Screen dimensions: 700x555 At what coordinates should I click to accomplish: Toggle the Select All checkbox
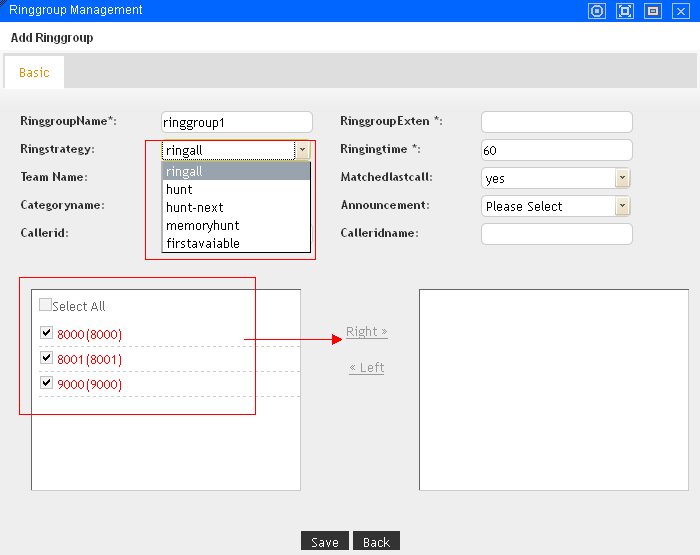click(x=45, y=305)
